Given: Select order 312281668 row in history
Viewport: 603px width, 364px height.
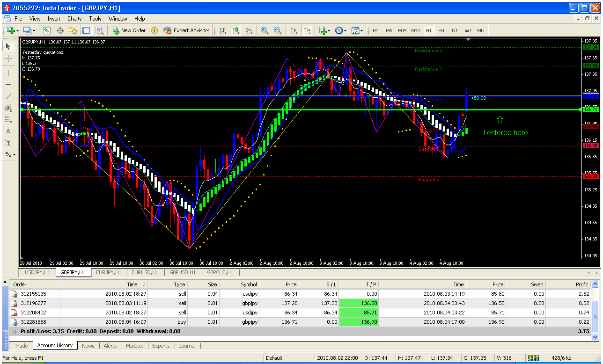Looking at the screenshot, I should pyautogui.click(x=33, y=322).
